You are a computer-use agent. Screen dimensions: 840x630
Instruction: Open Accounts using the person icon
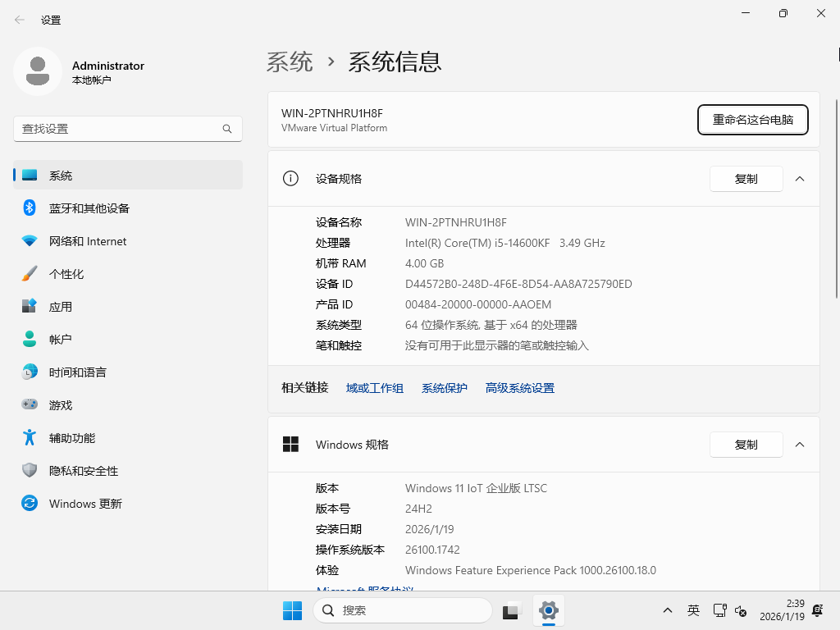[x=30, y=339]
